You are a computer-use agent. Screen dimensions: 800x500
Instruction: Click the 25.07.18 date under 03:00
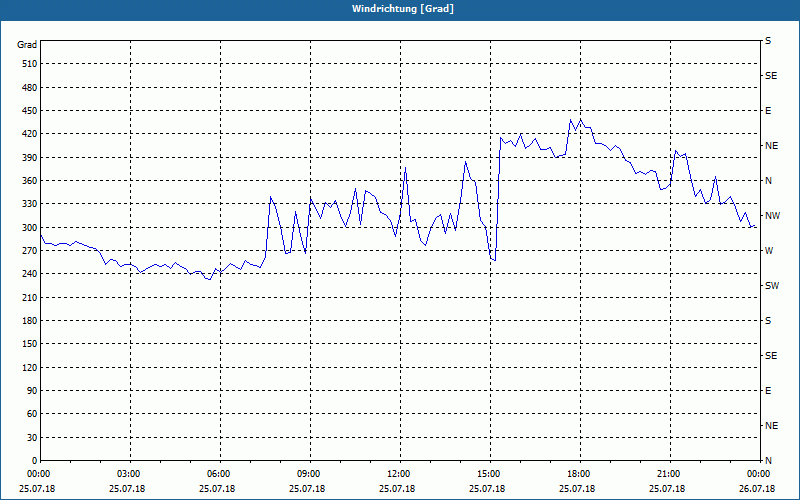[127, 489]
